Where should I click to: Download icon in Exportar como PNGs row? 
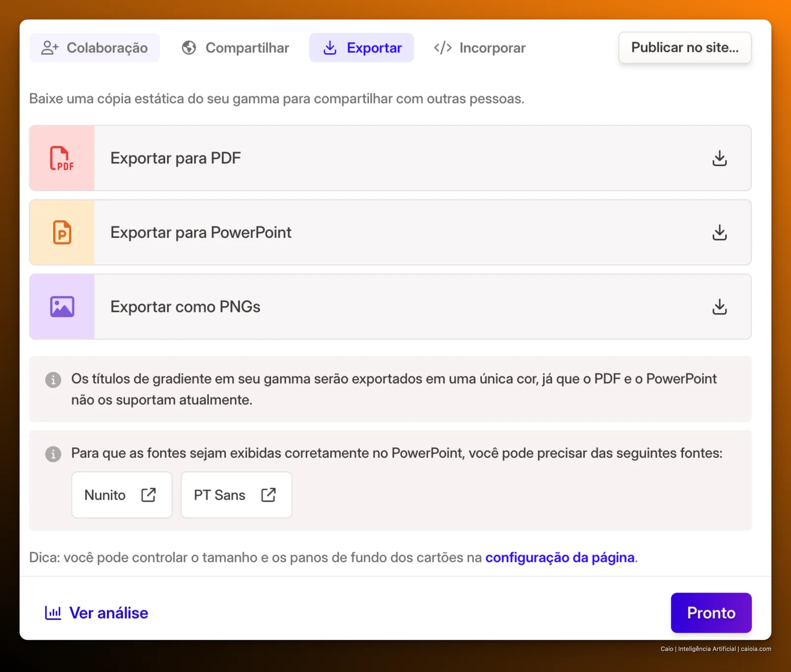click(719, 307)
